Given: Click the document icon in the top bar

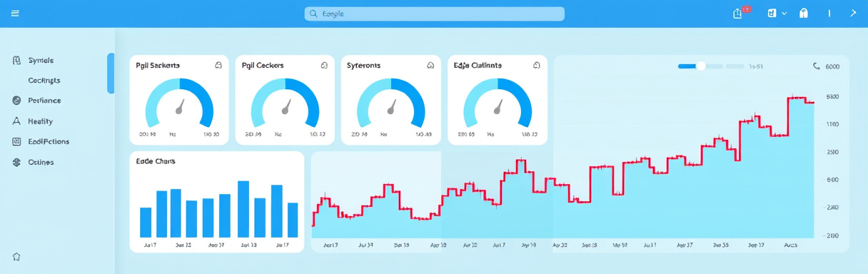Looking at the screenshot, I should [772, 14].
